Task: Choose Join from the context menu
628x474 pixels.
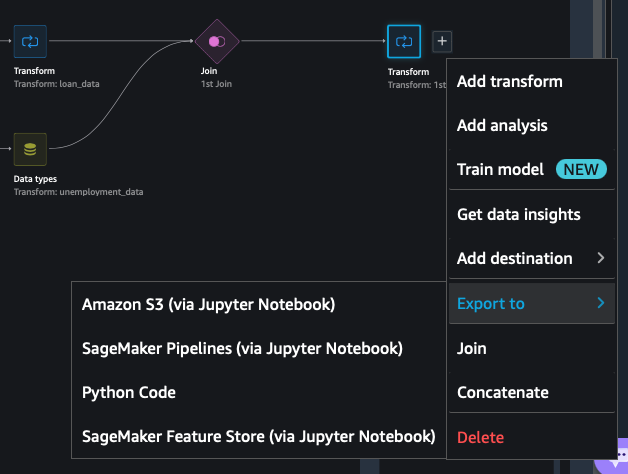Action: point(472,348)
